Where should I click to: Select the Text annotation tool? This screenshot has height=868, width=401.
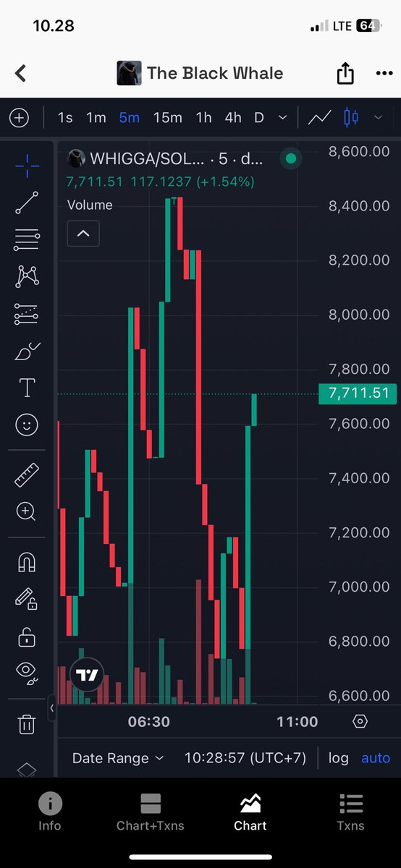(27, 388)
